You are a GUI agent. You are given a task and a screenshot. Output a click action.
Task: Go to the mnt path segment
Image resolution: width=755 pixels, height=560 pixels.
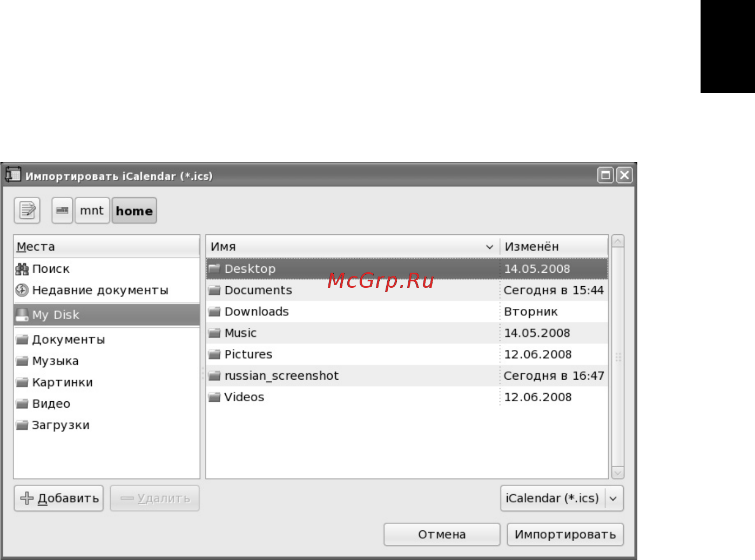point(92,211)
